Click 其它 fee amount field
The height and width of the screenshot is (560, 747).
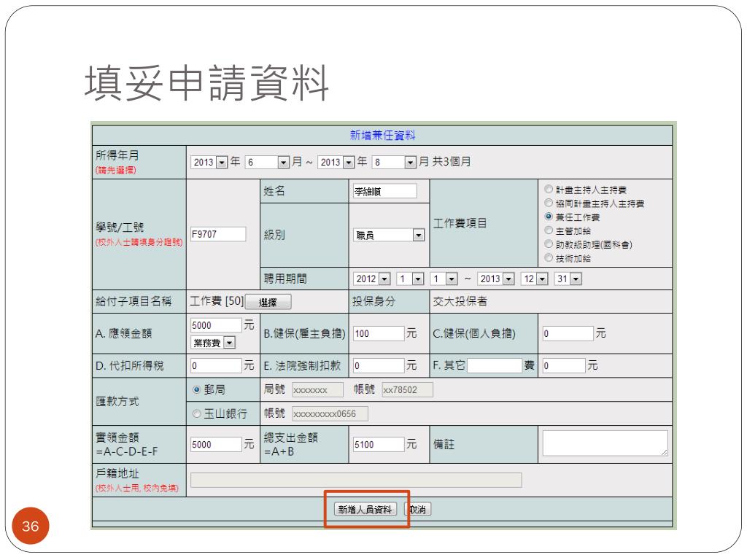[x=564, y=366]
